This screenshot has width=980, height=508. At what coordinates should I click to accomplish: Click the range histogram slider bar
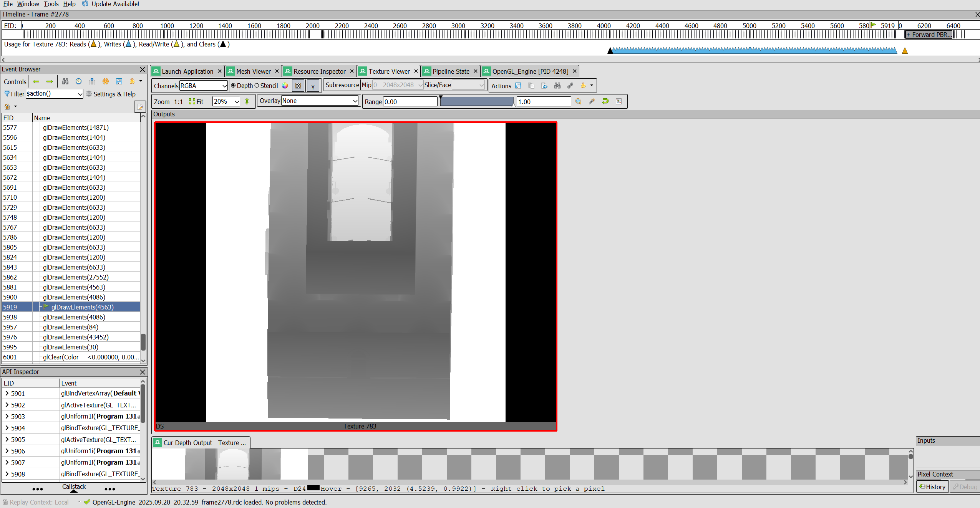pyautogui.click(x=476, y=101)
